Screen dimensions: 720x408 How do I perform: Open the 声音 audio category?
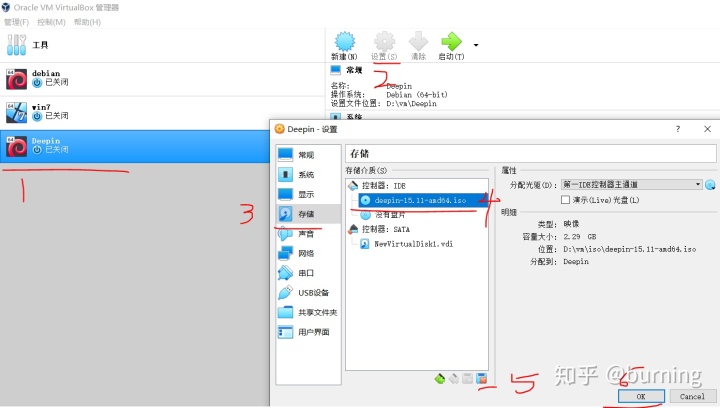click(309, 234)
